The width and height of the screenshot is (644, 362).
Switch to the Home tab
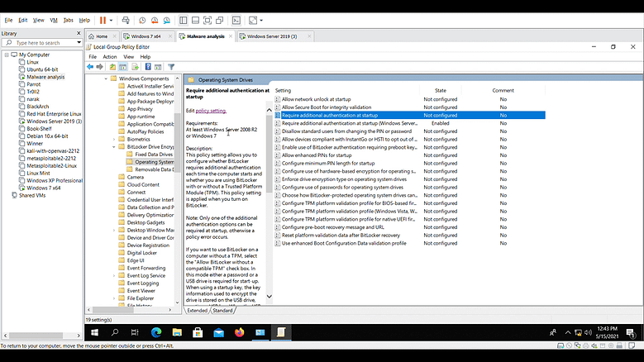coord(102,36)
